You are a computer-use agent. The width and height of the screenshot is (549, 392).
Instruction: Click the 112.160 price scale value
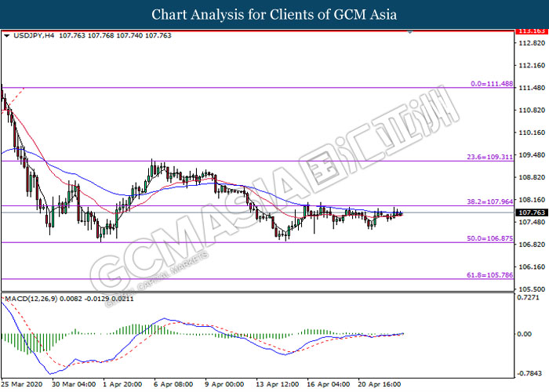click(x=532, y=65)
